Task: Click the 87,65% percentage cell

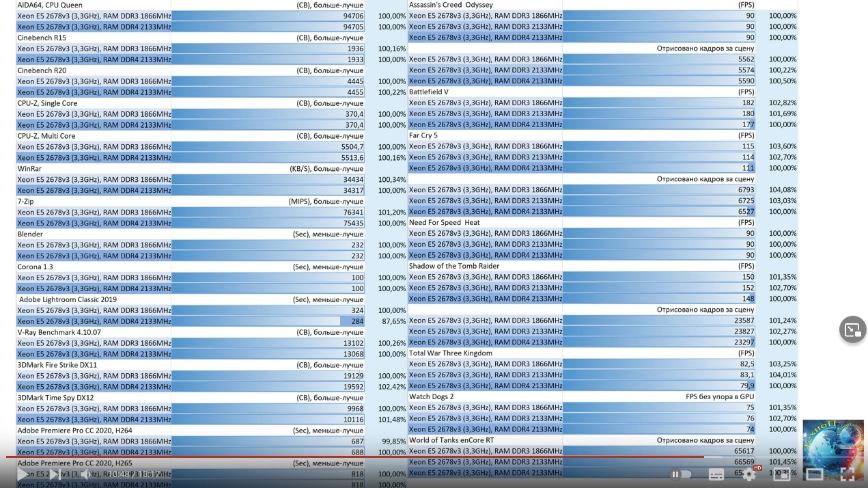Action: pos(393,321)
